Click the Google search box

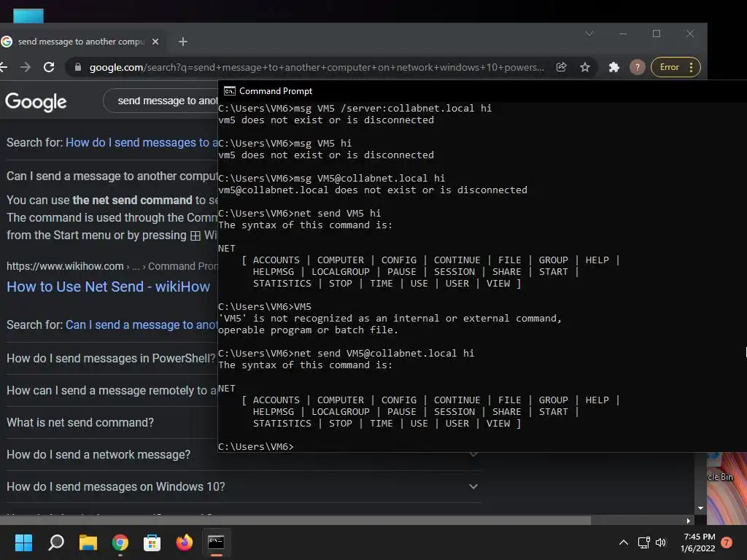(161, 101)
